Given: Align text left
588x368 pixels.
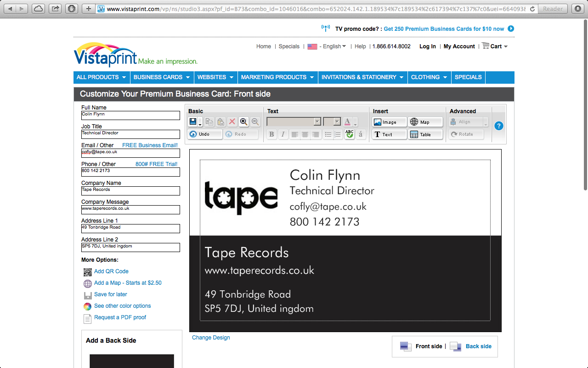Looking at the screenshot, I should pyautogui.click(x=294, y=134).
